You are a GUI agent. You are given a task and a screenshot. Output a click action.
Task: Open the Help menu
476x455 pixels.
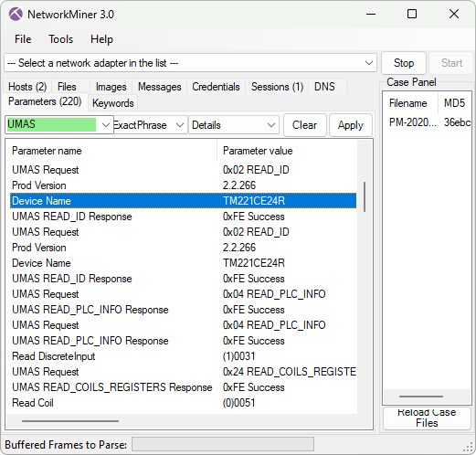click(101, 39)
